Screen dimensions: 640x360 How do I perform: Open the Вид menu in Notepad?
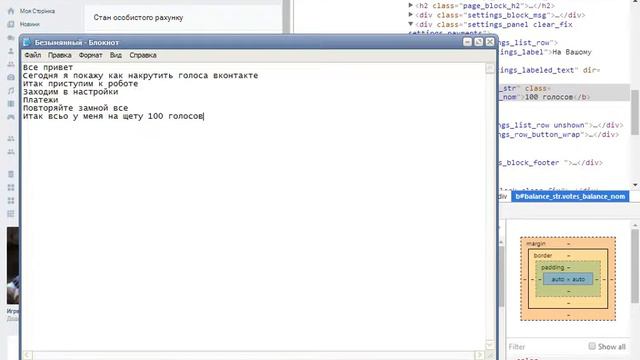tap(116, 55)
